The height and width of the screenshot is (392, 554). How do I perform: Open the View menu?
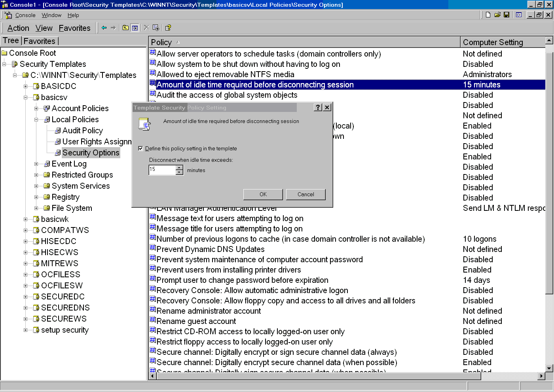click(x=44, y=28)
